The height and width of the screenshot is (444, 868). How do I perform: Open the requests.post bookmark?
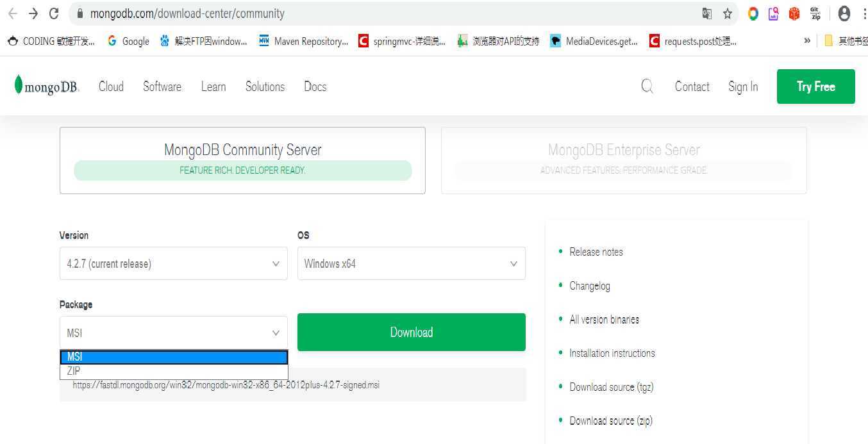(693, 41)
